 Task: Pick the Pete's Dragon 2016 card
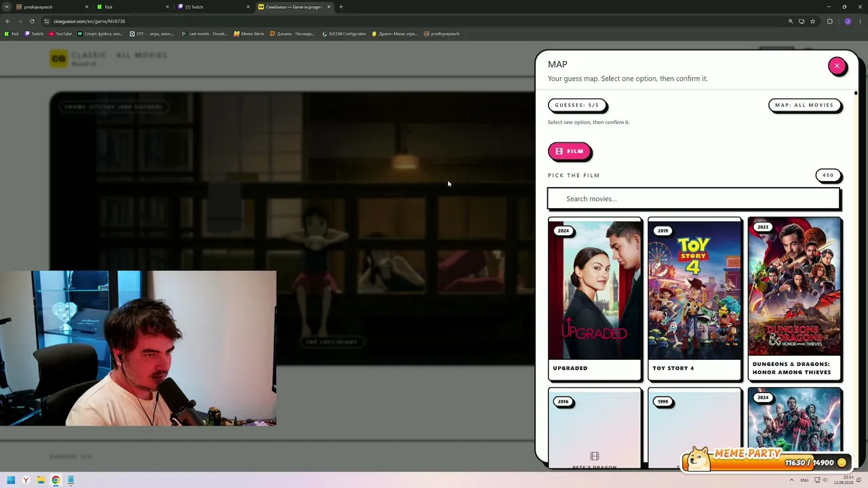click(x=595, y=428)
